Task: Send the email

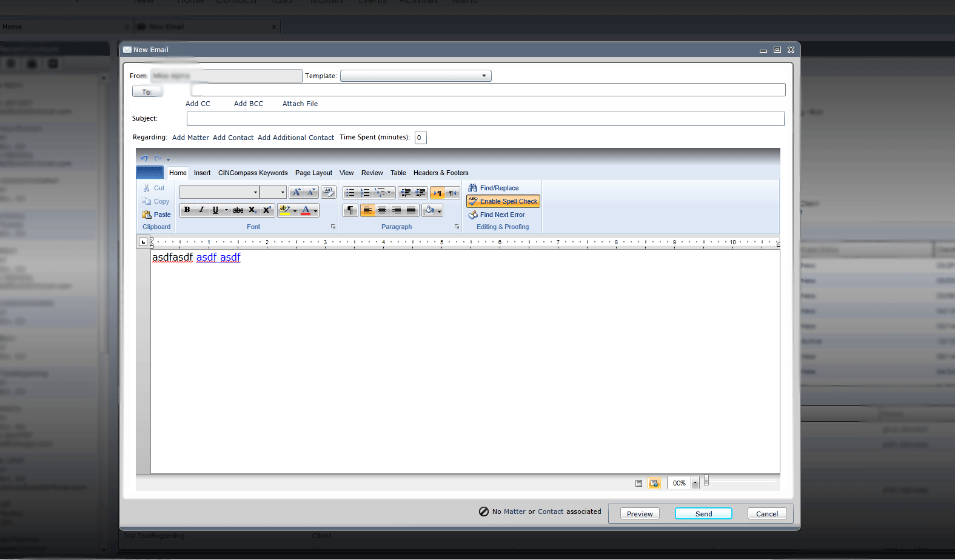Action: 703,513
